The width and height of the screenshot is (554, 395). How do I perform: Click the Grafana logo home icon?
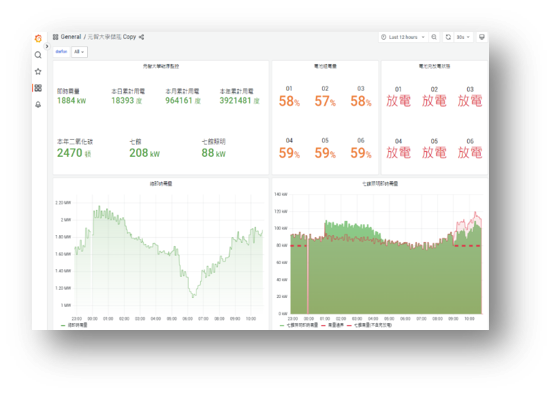[x=38, y=38]
